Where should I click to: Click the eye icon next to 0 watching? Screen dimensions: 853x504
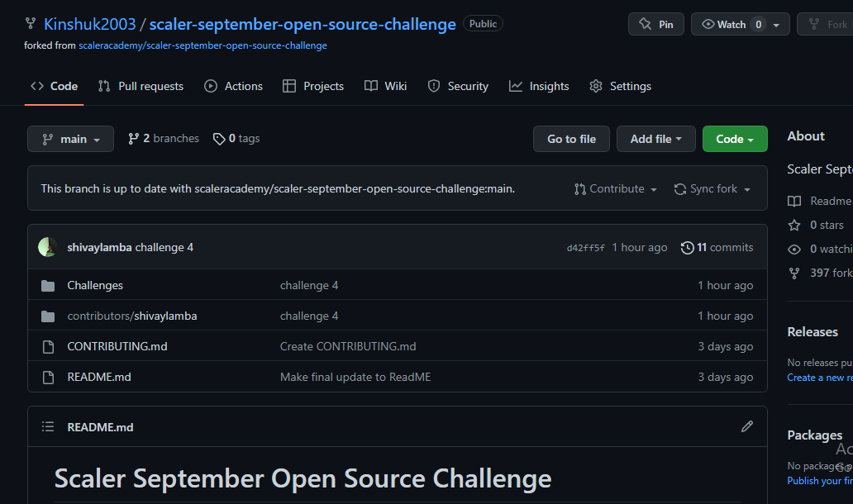tap(794, 250)
